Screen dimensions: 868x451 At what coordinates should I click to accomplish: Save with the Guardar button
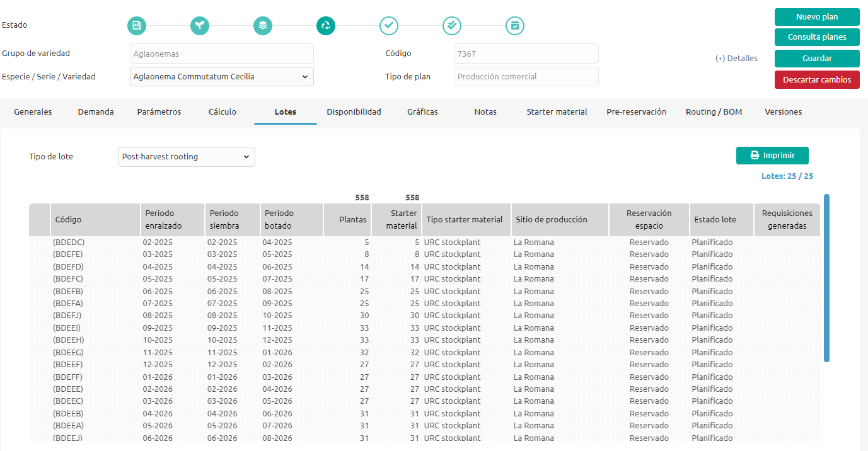coord(817,59)
